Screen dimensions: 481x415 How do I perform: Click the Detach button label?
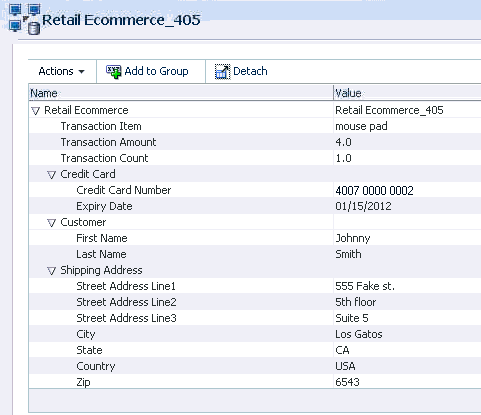coord(250,71)
